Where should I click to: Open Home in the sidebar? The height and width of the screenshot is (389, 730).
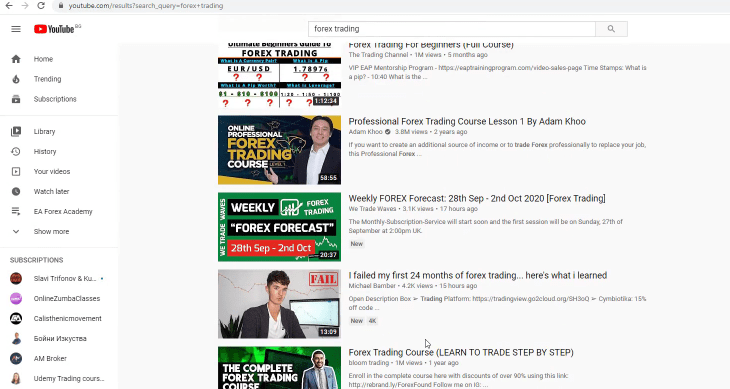pos(43,59)
